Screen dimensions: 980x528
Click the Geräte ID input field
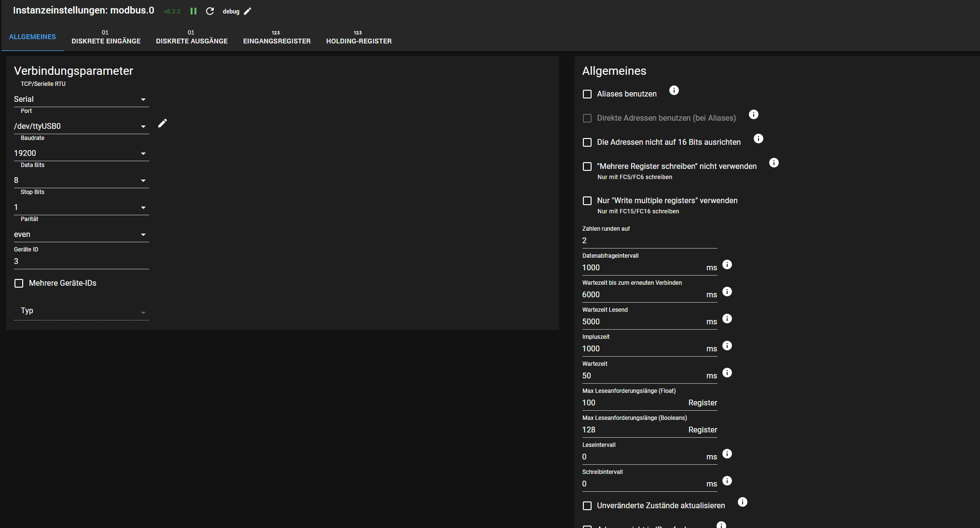tap(81, 262)
